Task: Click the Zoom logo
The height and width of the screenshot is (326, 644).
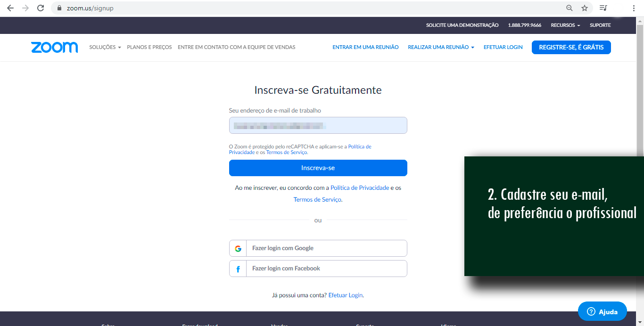Action: tap(54, 47)
